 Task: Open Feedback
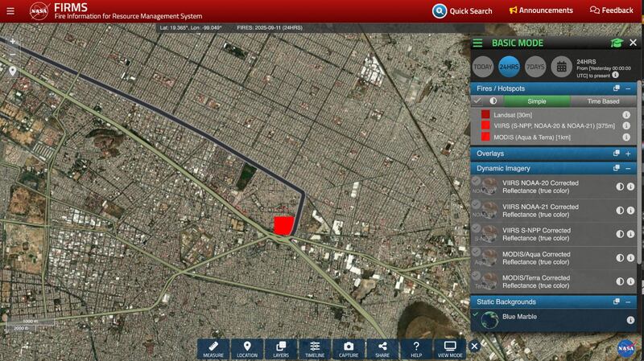pyautogui.click(x=612, y=10)
